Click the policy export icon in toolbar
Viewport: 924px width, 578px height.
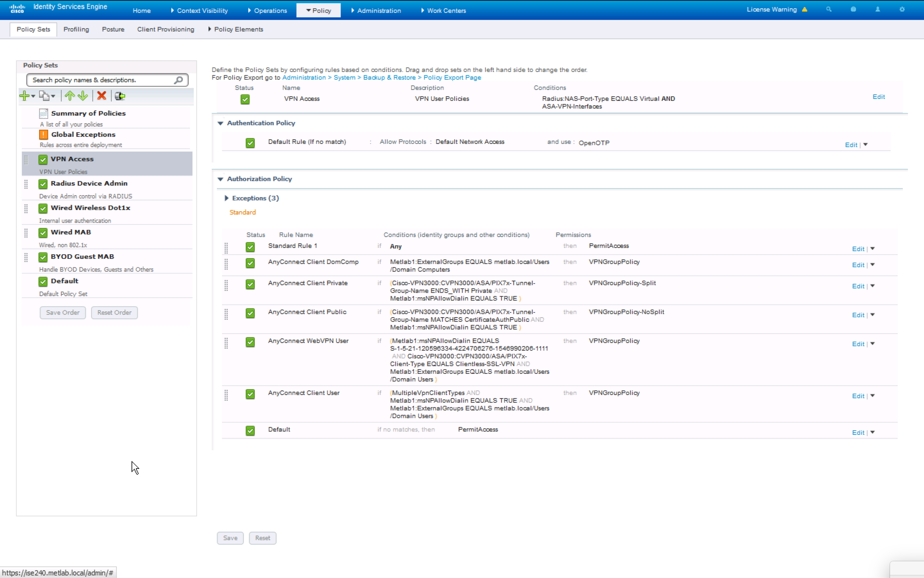[120, 96]
